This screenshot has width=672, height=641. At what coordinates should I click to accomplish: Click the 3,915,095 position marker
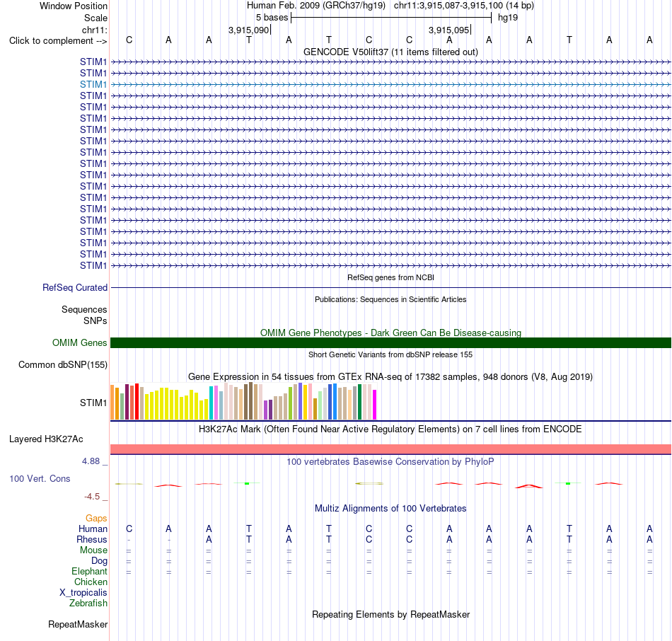point(448,30)
